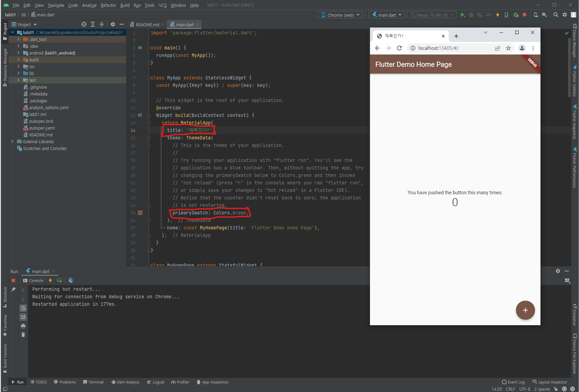Open Dart DevTools icon in Run console
The width and height of the screenshot is (579, 392).
coord(71,280)
